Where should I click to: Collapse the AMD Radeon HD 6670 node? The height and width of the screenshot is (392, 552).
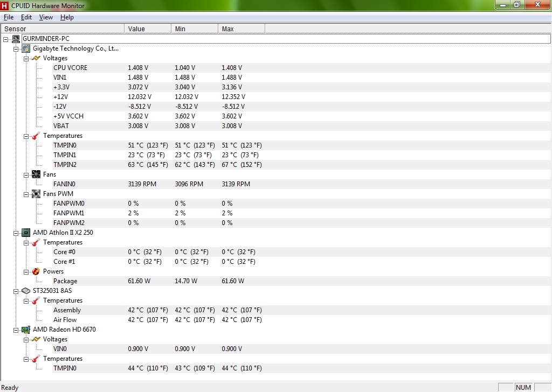[x=16, y=330]
